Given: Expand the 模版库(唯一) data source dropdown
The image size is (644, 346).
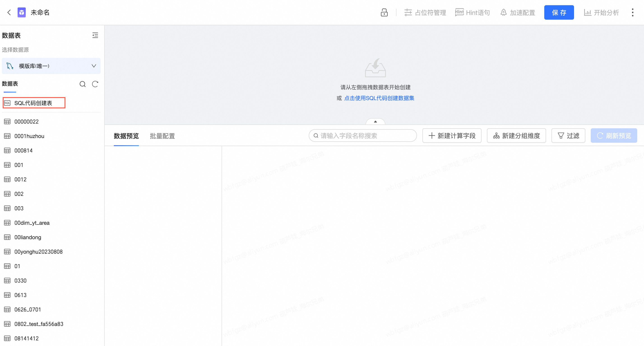Looking at the screenshot, I should point(51,66).
